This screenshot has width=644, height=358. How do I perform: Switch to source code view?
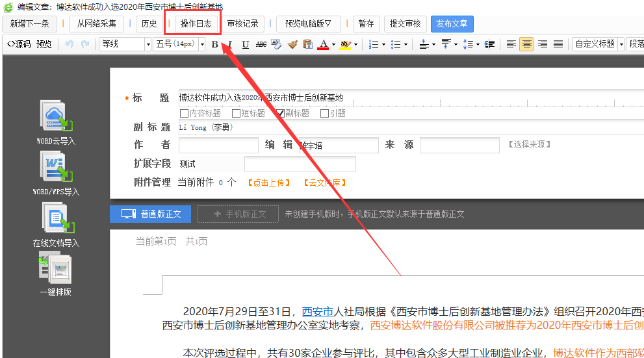click(19, 44)
